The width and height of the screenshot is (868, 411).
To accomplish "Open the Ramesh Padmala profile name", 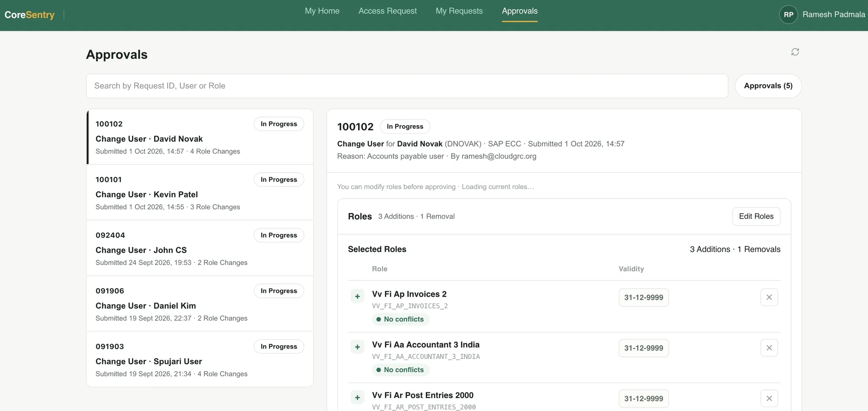I will pos(833,15).
